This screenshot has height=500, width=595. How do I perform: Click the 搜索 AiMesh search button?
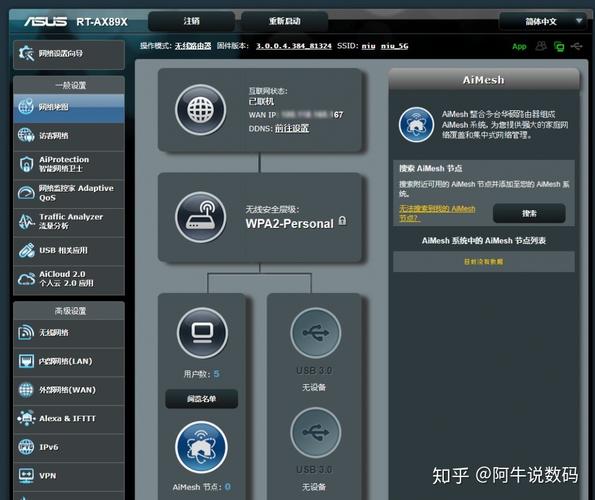(x=529, y=213)
